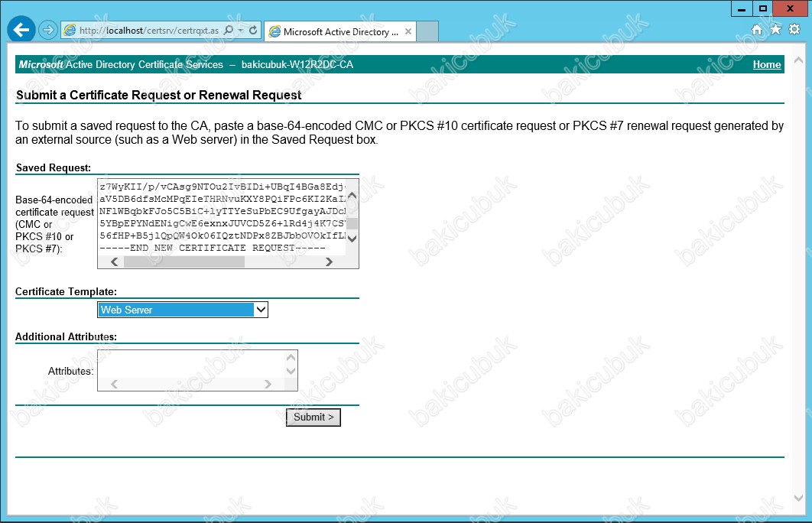812x523 pixels.
Task: Click the 'END NEW CERTIFICATE REQUEST' line
Action: (213, 248)
